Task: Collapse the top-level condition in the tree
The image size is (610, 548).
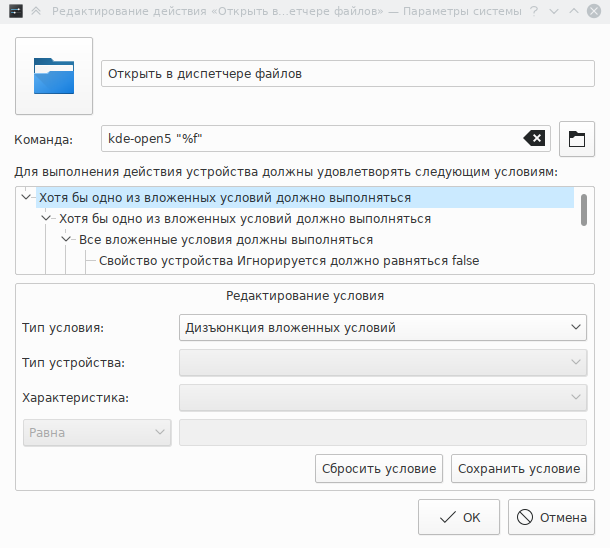Action: (26, 198)
